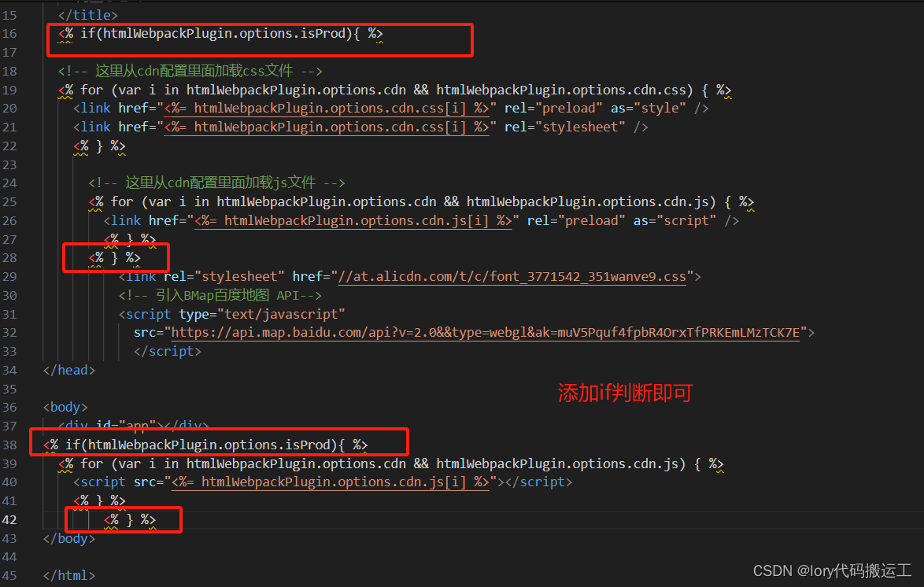Click line number 44 in the gutter
Viewport: 924px width, 587px height.
click(x=9, y=557)
